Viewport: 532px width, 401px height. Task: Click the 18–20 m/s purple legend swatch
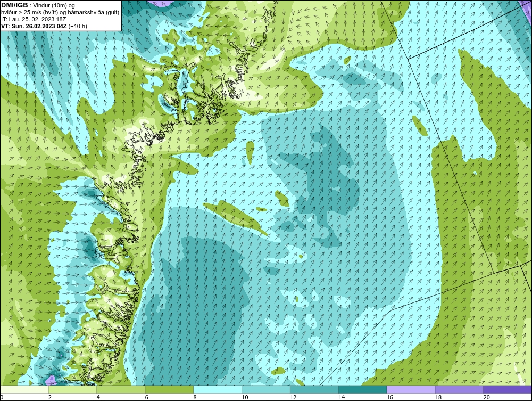(460, 389)
